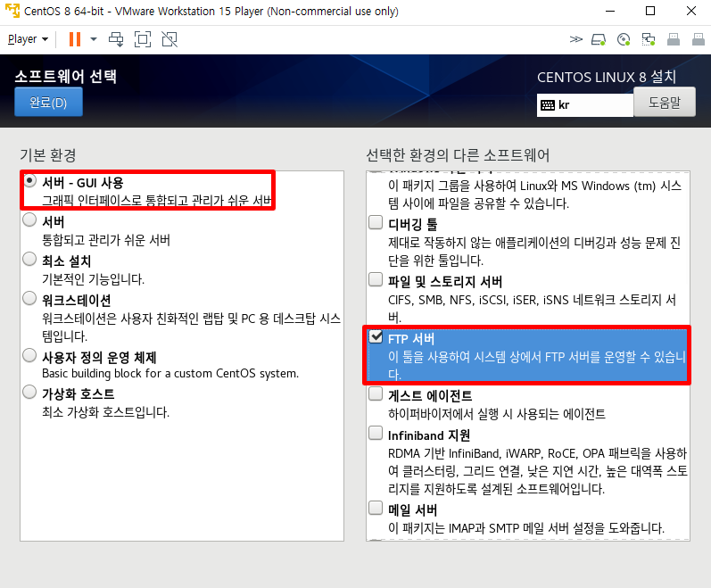Screen dimensions: 711x588
Task: Select the 워크스테이션 radio button
Action: click(x=29, y=298)
